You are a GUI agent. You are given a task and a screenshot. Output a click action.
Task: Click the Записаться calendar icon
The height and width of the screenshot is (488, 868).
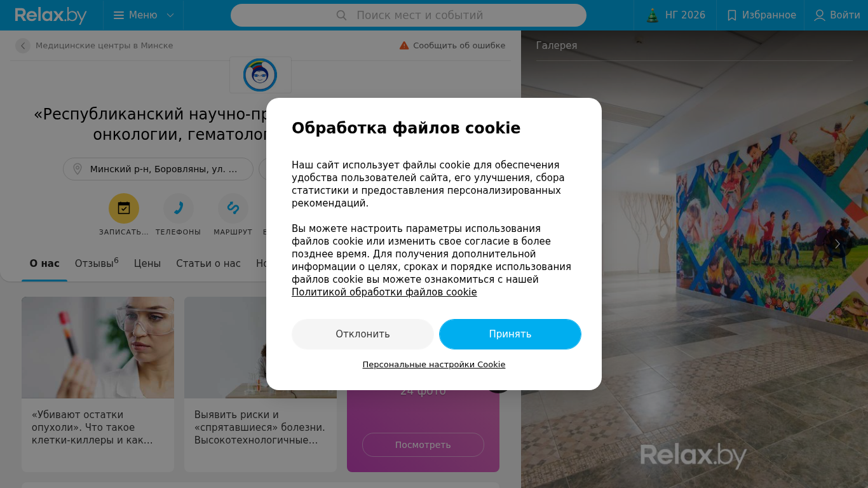point(124,208)
